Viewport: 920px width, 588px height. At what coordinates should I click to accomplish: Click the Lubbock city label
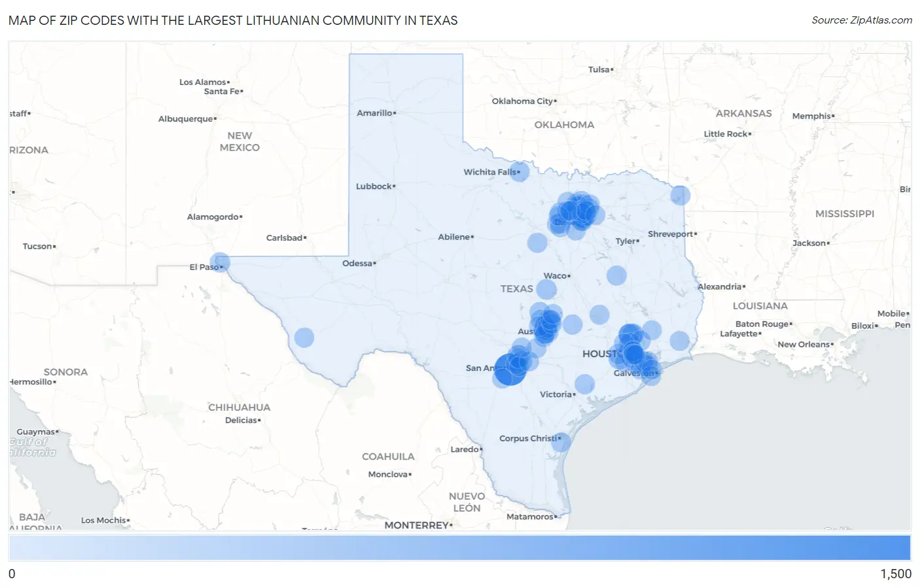pos(375,186)
